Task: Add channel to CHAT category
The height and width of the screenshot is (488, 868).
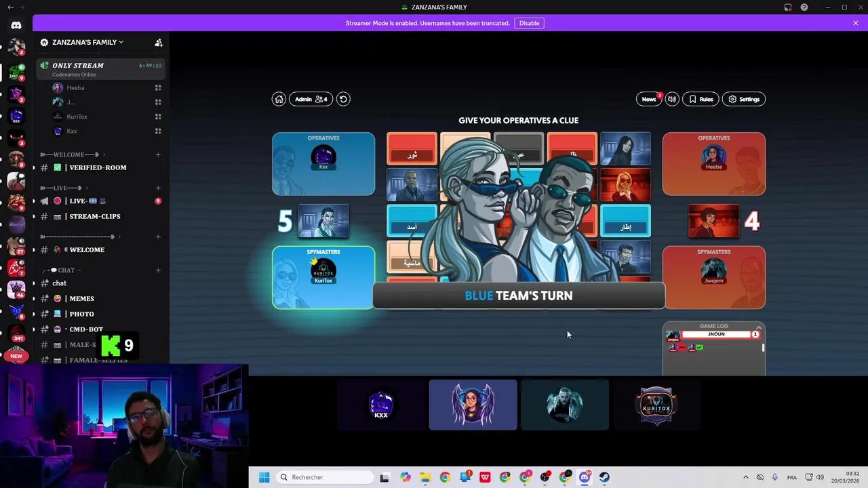Action: 158,270
